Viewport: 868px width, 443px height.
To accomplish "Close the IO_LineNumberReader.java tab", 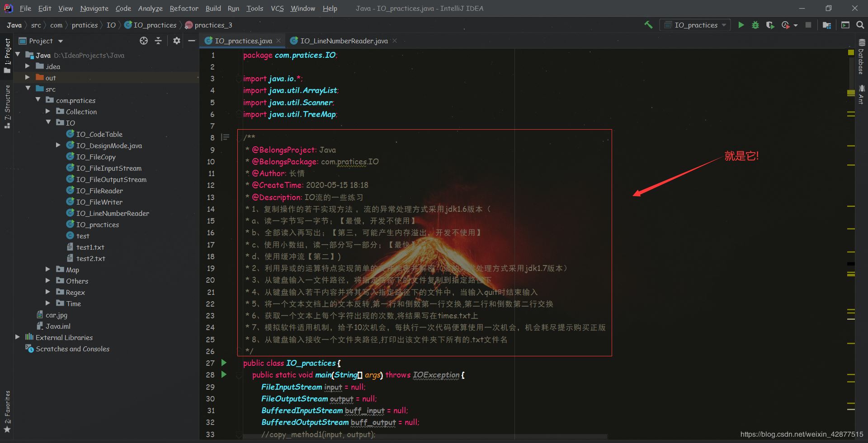I will 395,41.
